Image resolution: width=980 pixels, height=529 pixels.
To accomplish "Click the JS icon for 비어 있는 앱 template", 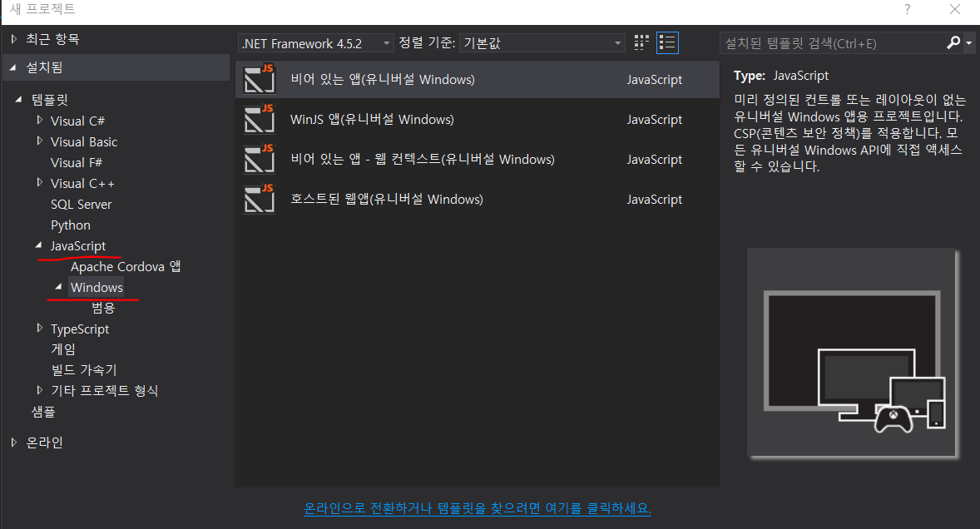I will (259, 79).
